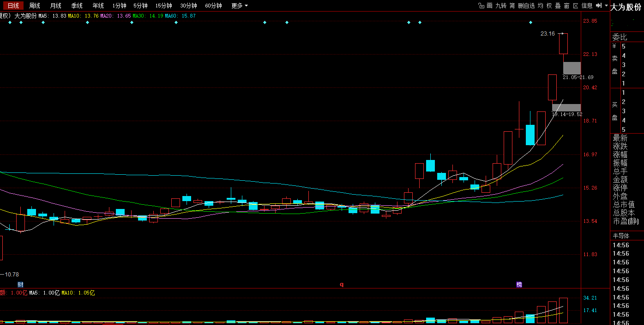Click the 市盈(静) P/E ratio row
The width and height of the screenshot is (644, 325).
(x=626, y=221)
